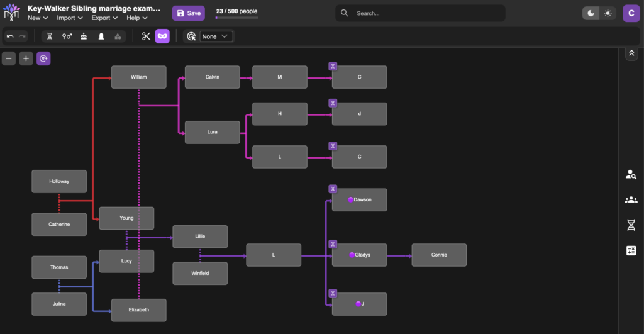The height and width of the screenshot is (334, 644).
Task: Open the Export menu
Action: point(104,18)
